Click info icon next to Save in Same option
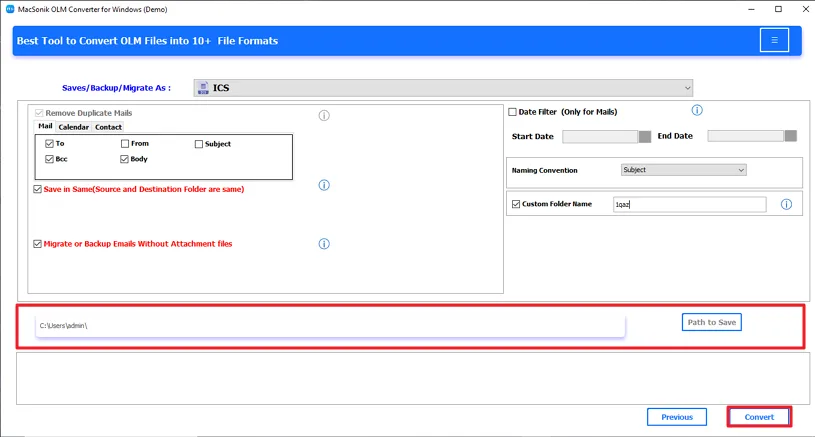This screenshot has height=437, width=815. click(324, 185)
